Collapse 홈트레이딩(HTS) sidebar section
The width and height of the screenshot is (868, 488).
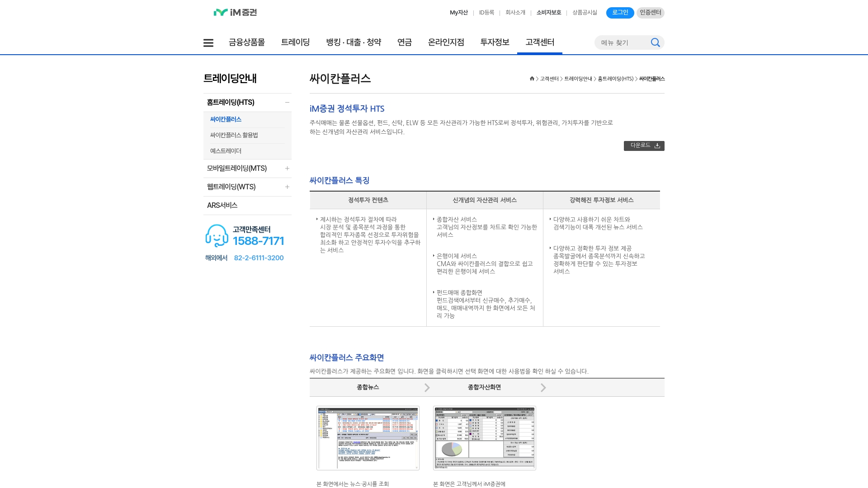(x=287, y=102)
